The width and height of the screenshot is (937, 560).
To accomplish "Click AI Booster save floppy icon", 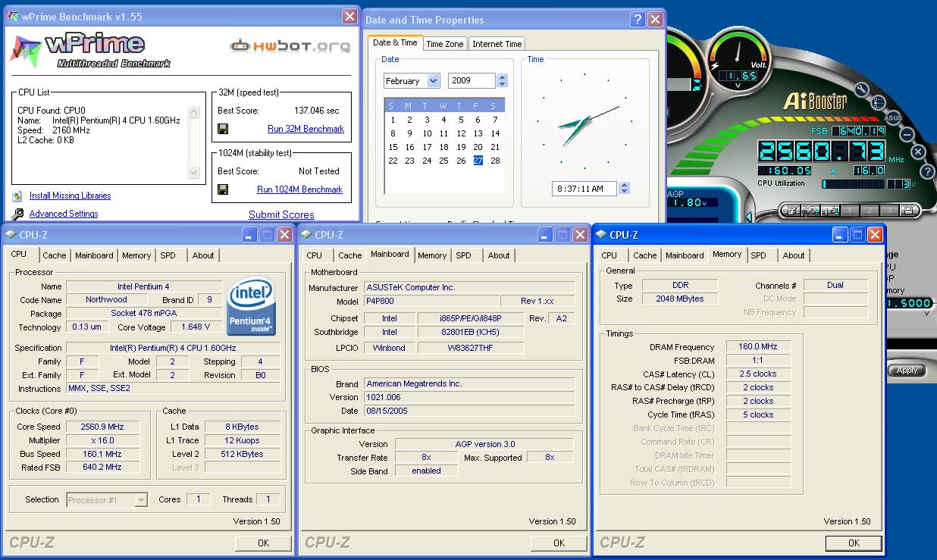I will point(908,211).
